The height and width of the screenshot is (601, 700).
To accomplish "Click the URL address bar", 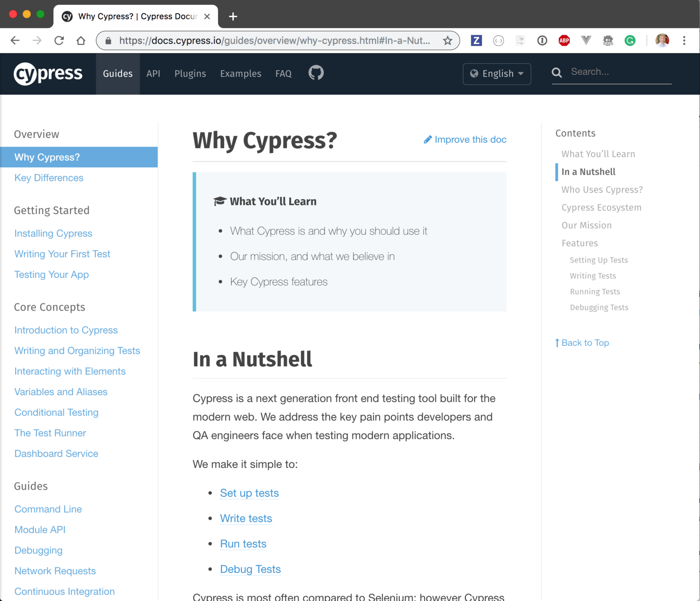I will pyautogui.click(x=275, y=41).
